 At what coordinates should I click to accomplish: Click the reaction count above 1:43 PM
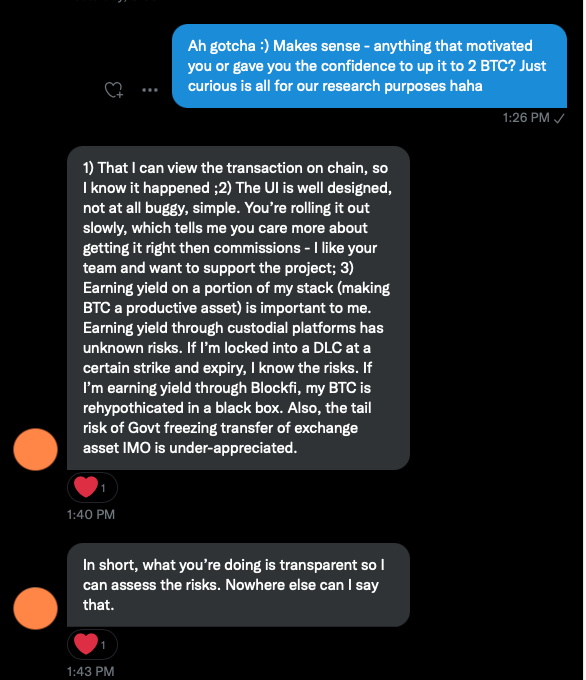pyautogui.click(x=103, y=645)
